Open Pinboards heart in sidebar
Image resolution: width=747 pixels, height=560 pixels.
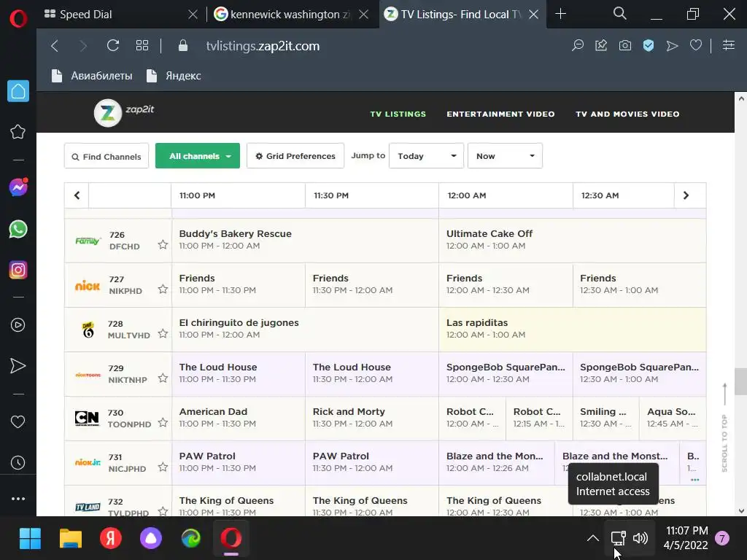18,422
